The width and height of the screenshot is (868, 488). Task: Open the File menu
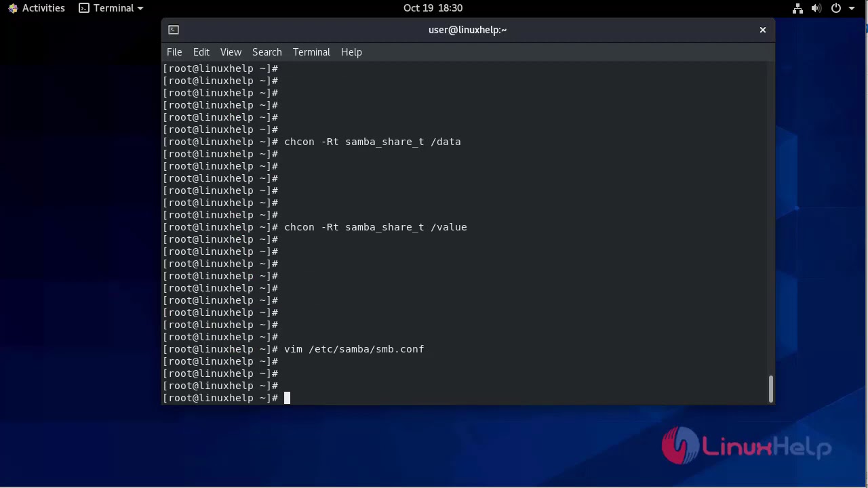coord(174,52)
